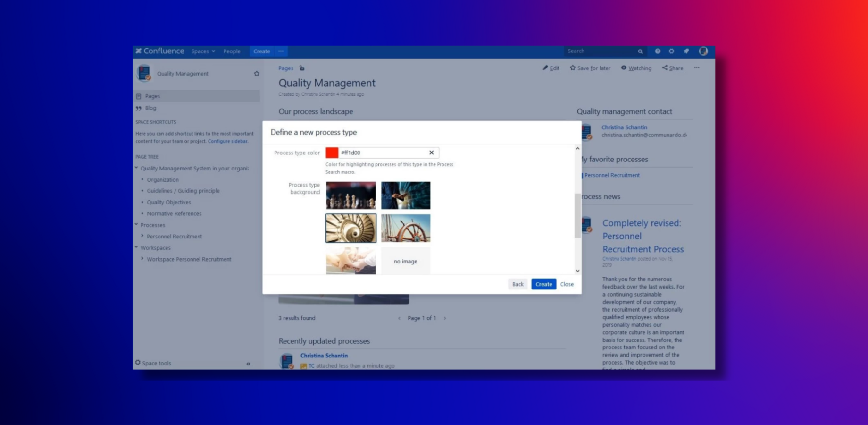Screen dimensions: 868x425
Task: Click the unlock restrictions icon beside Pages
Action: click(x=301, y=68)
